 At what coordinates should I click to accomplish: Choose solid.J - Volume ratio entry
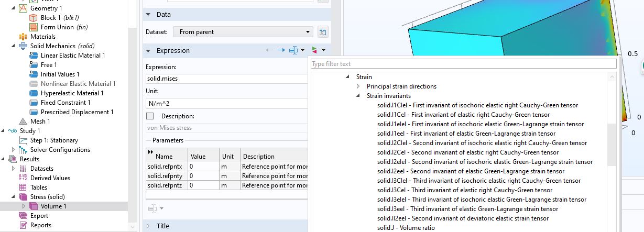[406, 228]
